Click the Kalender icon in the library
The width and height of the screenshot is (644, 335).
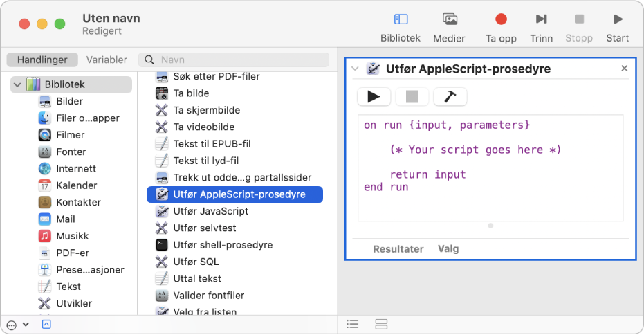tap(45, 185)
